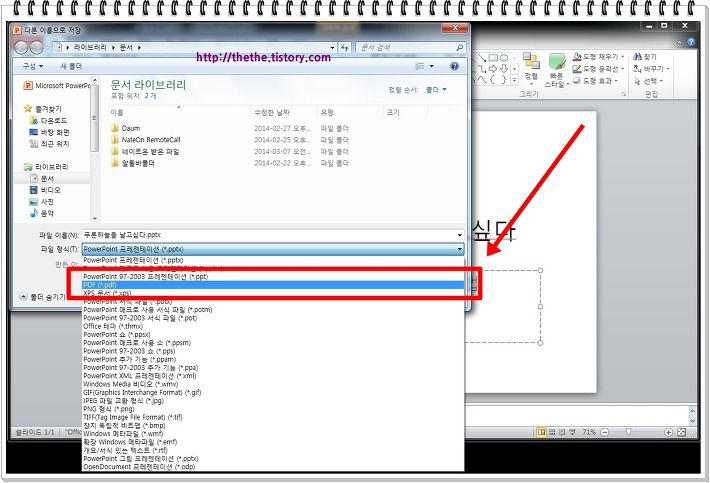Screen dimensions: 710x483
Task: Click the Back navigation arrow in the Save dialog
Action: click(21, 47)
